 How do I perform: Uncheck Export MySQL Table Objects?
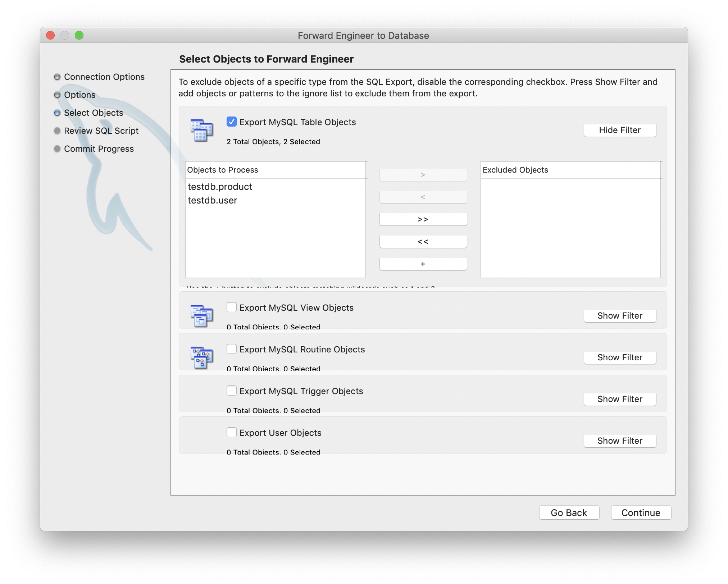[232, 122]
